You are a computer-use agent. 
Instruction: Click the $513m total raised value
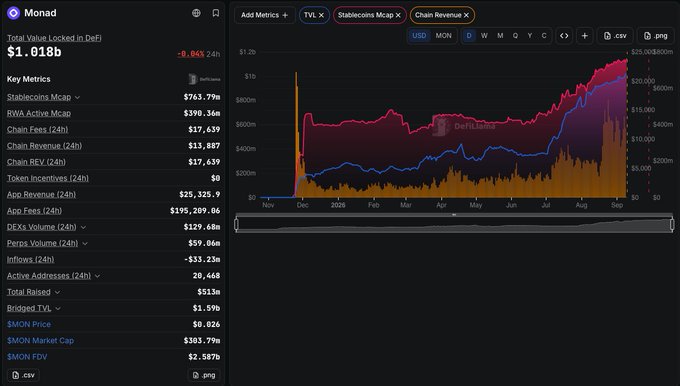pos(209,292)
